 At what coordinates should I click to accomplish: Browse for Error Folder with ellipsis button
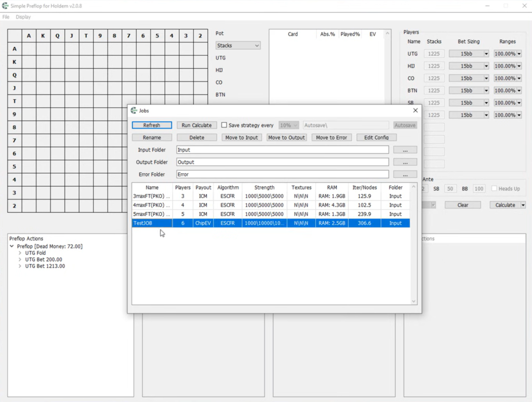pyautogui.click(x=405, y=174)
